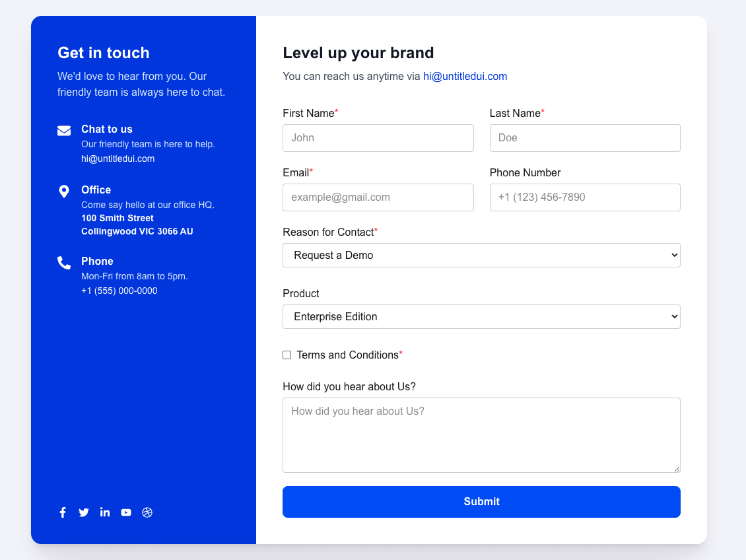Select the Email input field
The height and width of the screenshot is (560, 746).
pos(378,197)
